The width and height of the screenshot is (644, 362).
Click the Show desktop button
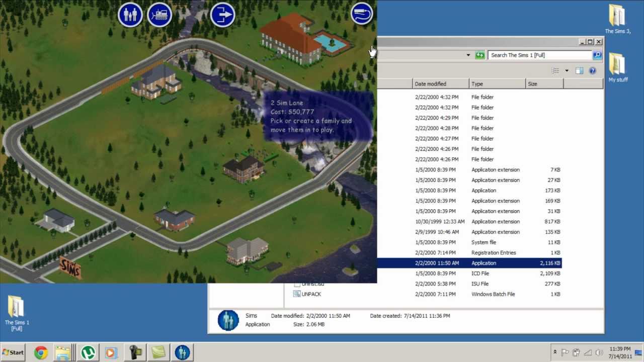pos(639,352)
